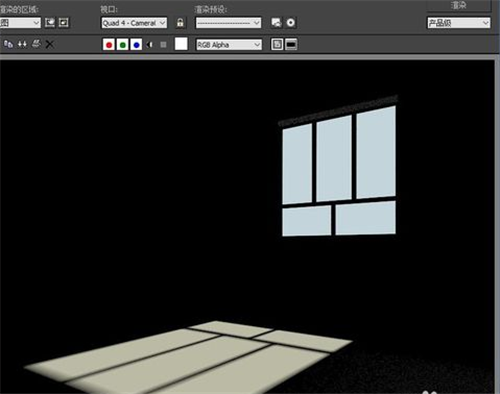Viewport: 500px width, 394px height.
Task: Click the white color swatch
Action: (x=181, y=44)
